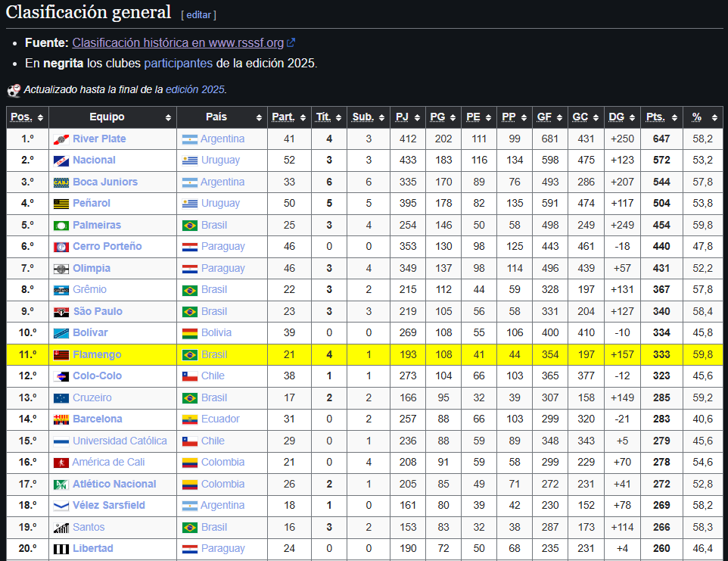The width and height of the screenshot is (728, 561).
Task: Click the Nacional club crest icon
Action: point(61,161)
